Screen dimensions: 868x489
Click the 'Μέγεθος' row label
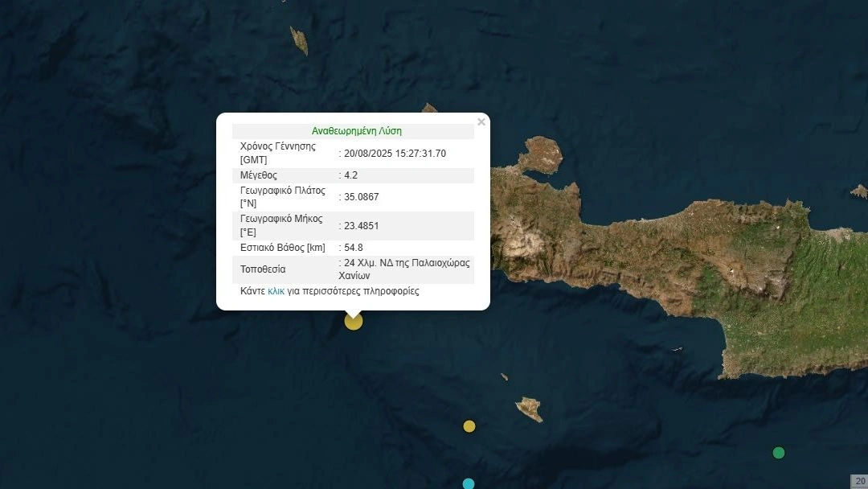[258, 175]
